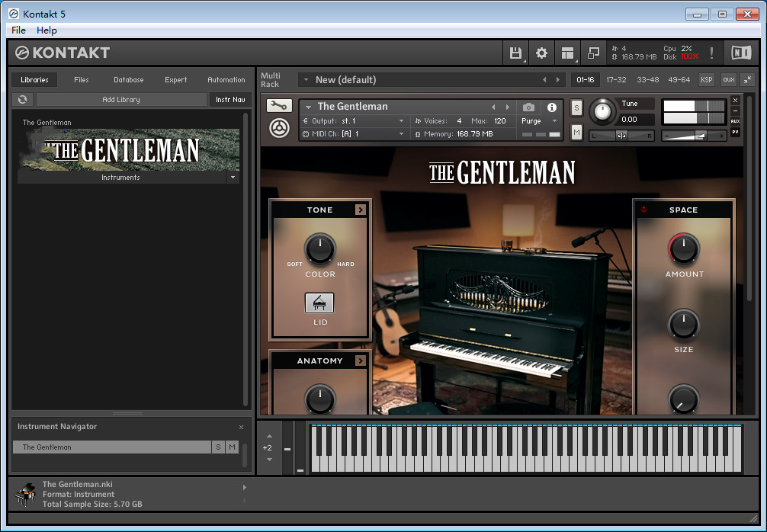Toggle the SPACE effect power LED
Screen dimensions: 767x532
[x=643, y=210]
